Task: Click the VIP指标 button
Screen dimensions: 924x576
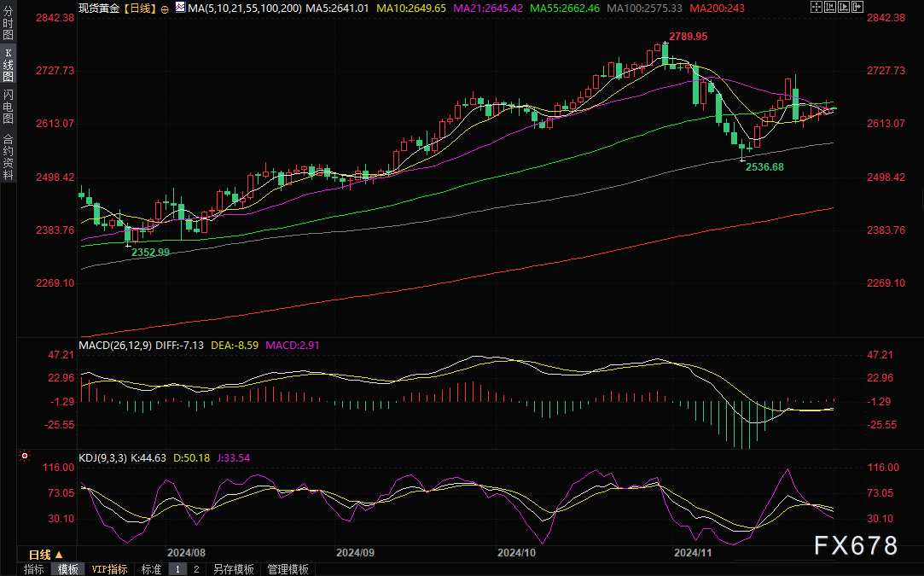Action: coord(109,569)
